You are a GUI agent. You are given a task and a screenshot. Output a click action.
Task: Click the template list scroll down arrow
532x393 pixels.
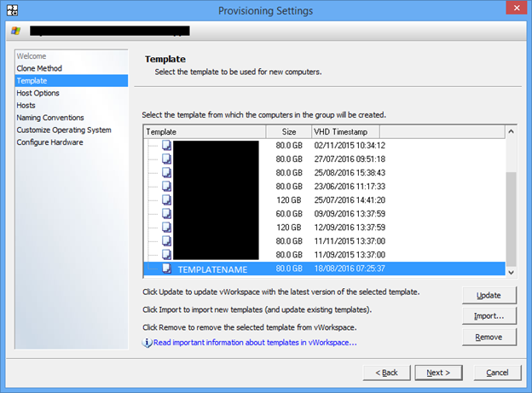511,272
